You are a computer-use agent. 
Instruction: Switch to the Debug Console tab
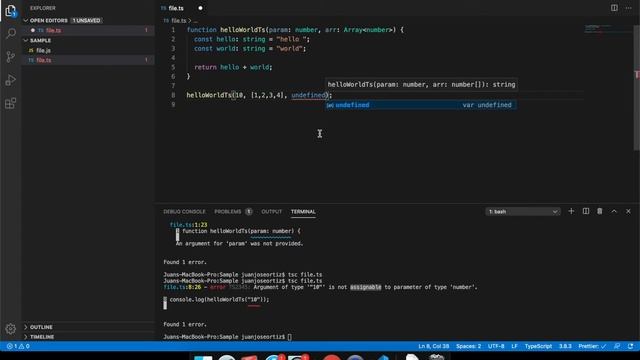tap(184, 211)
